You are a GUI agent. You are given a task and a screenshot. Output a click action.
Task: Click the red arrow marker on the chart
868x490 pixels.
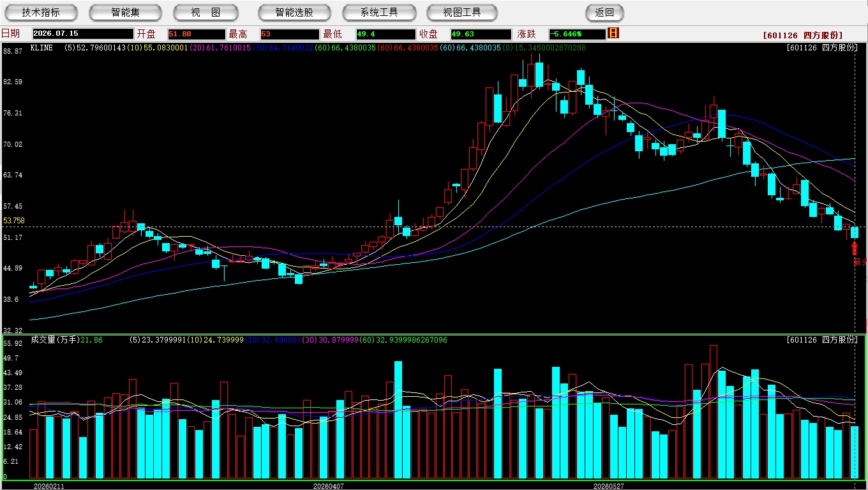pyautogui.click(x=854, y=248)
